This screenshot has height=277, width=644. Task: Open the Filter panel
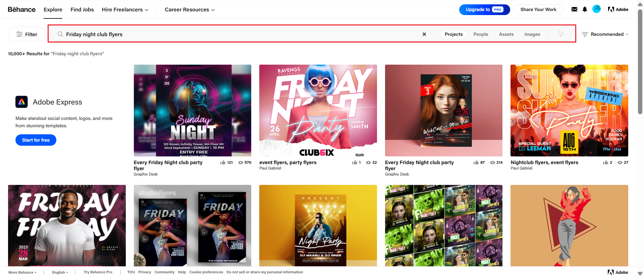pos(27,34)
